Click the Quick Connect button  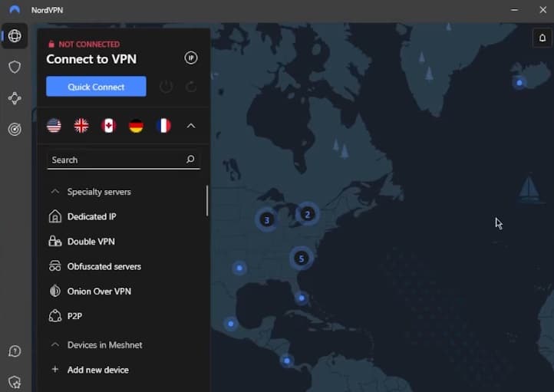96,87
